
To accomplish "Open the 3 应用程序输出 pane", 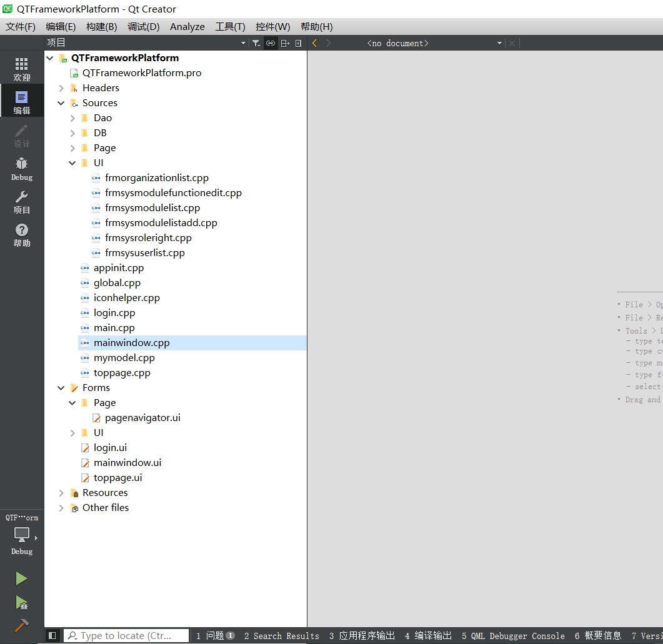I will click(x=362, y=635).
